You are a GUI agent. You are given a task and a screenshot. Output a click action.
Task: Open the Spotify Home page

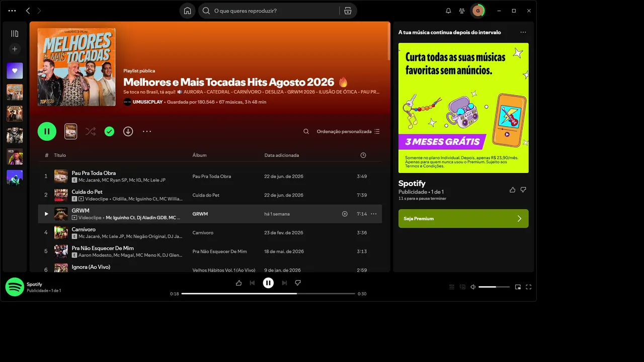187,11
